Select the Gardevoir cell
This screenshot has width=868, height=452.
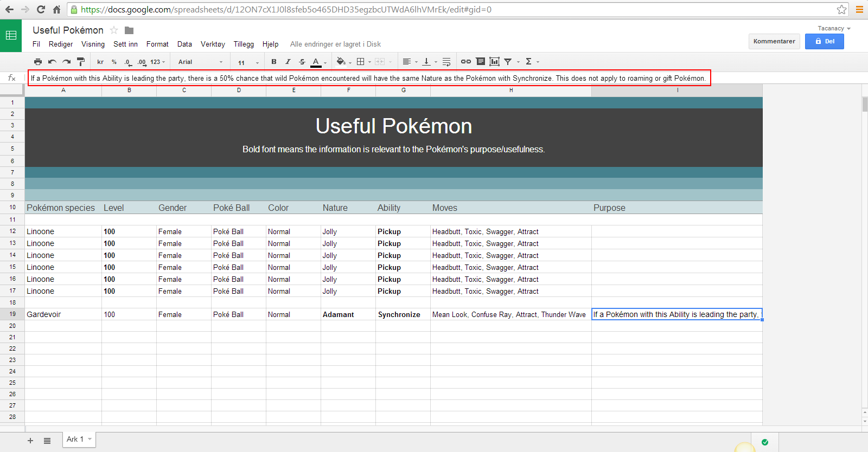pos(63,314)
